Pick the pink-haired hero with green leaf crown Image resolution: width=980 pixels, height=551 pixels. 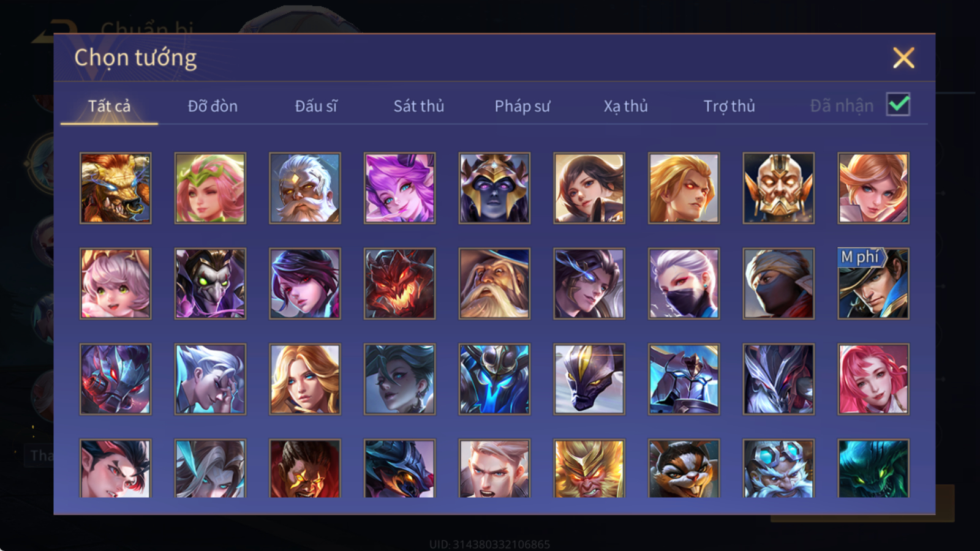click(x=210, y=188)
